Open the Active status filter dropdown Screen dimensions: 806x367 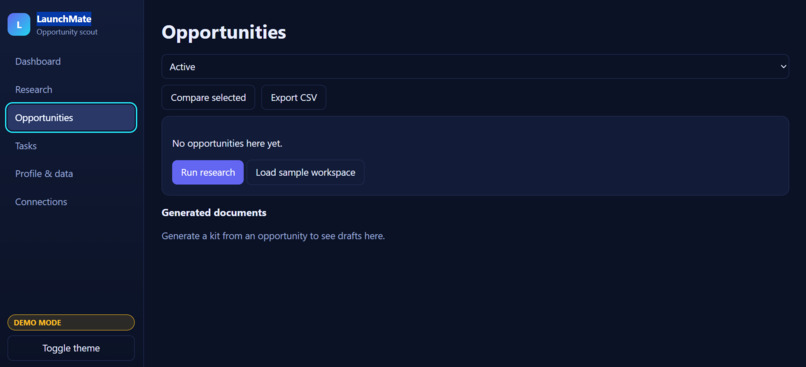[x=475, y=67]
